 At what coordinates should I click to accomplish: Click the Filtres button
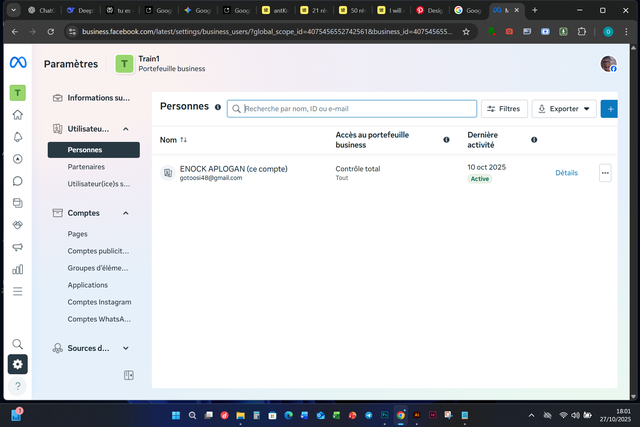[504, 108]
